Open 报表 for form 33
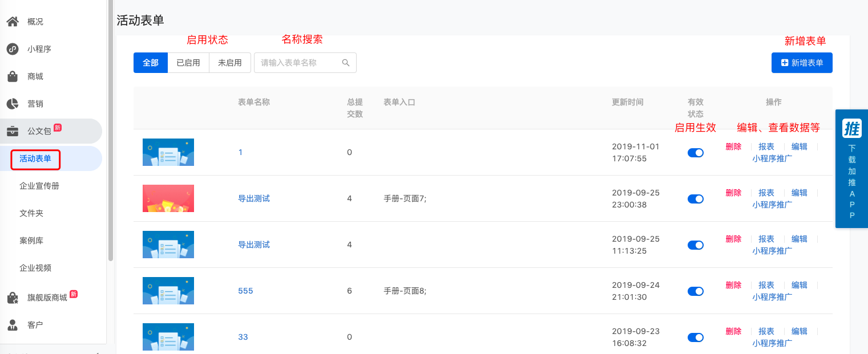The image size is (868, 354). tap(766, 331)
